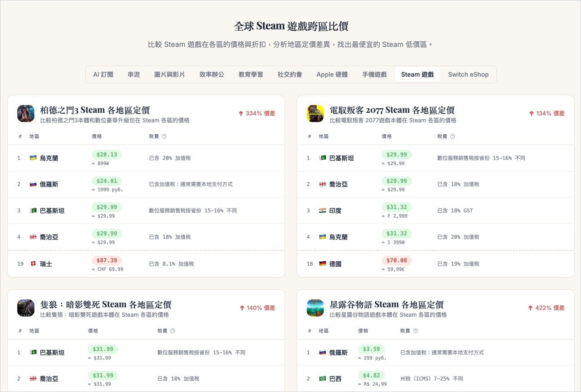The width and height of the screenshot is (581, 392).
Task: Click Pakistan flag in 電馭叛客 2077 card
Action: click(x=322, y=158)
